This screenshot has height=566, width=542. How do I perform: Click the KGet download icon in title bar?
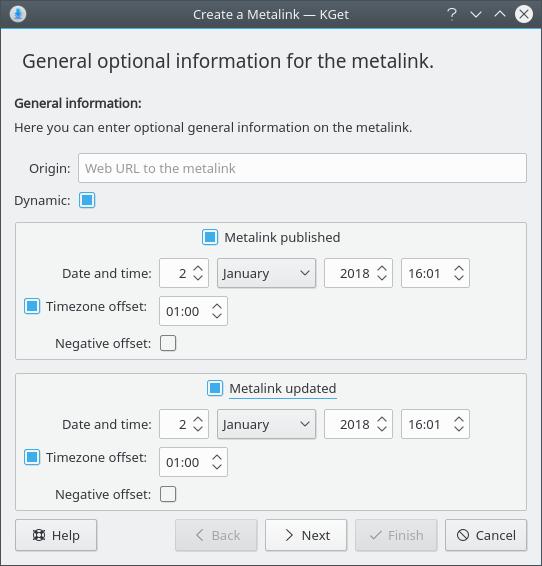point(18,14)
